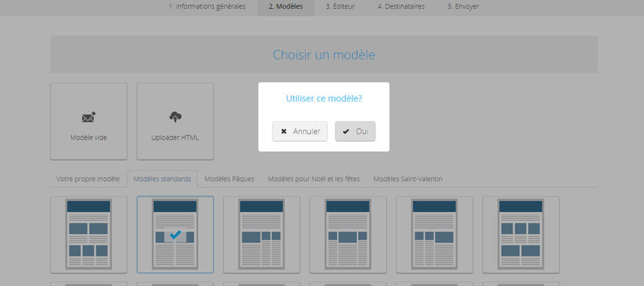Select fifth template with large image on right
The width and height of the screenshot is (644, 286).
[435, 234]
